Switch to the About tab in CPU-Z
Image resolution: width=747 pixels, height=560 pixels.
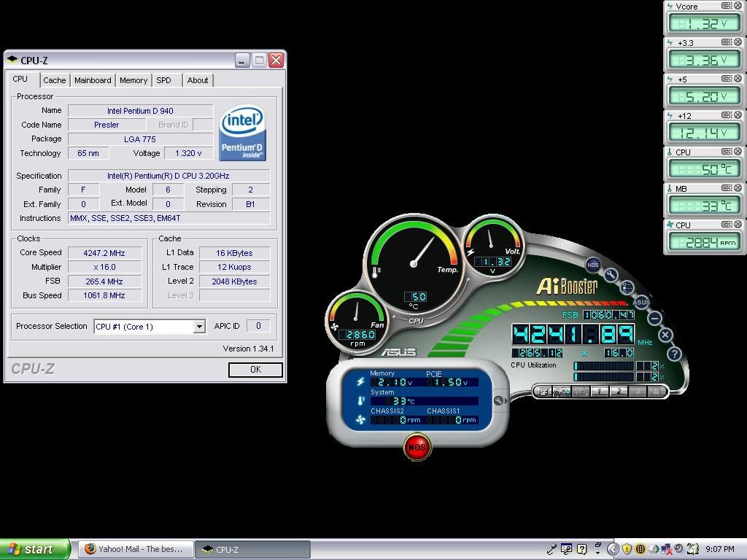tap(197, 80)
